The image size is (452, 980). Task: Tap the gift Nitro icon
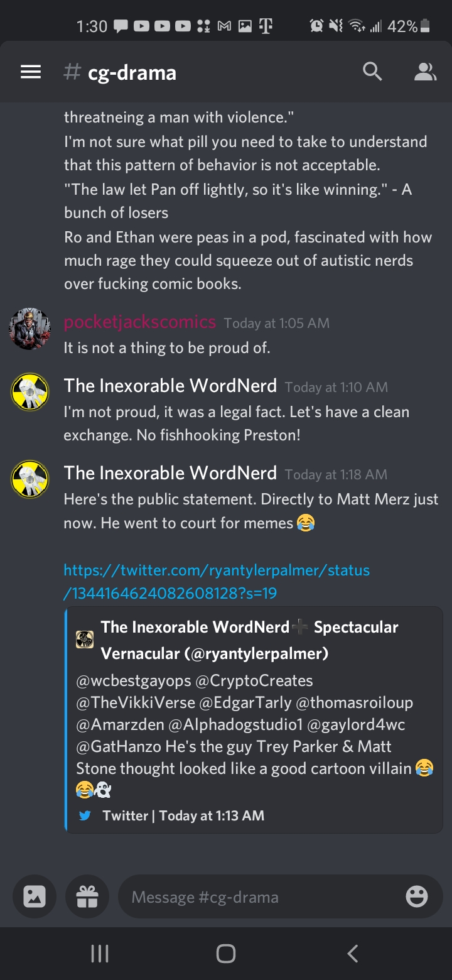[x=87, y=896]
